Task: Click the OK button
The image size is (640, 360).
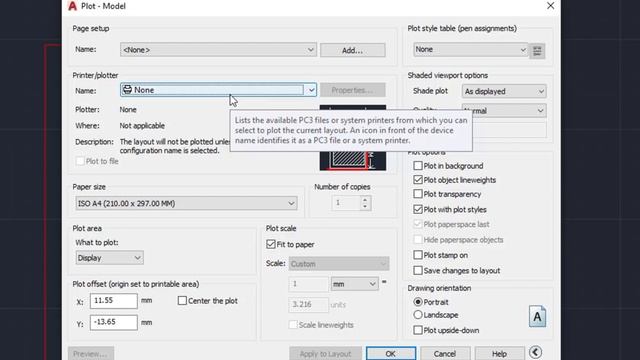Action: coord(391,353)
